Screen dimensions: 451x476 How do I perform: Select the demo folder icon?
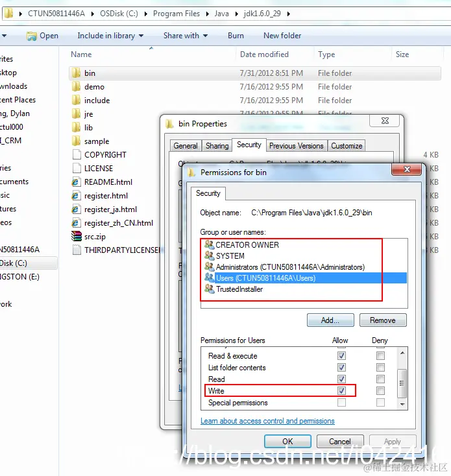pyautogui.click(x=76, y=87)
